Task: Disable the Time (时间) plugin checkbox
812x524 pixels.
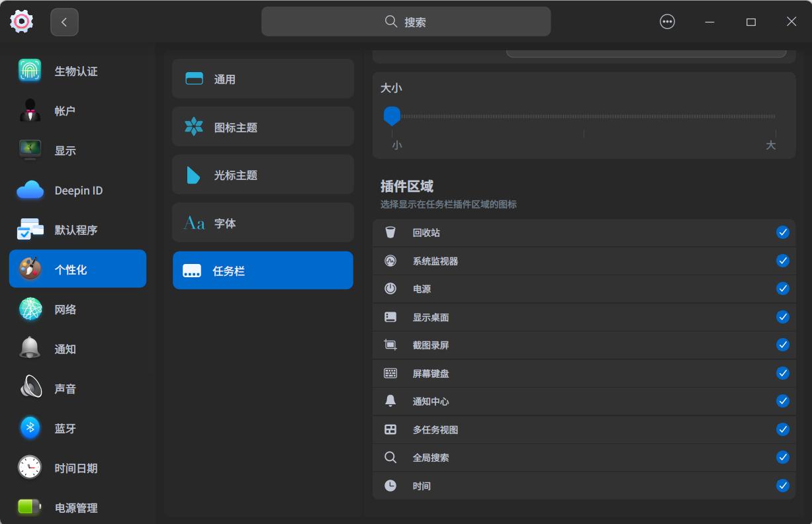Action: click(783, 486)
